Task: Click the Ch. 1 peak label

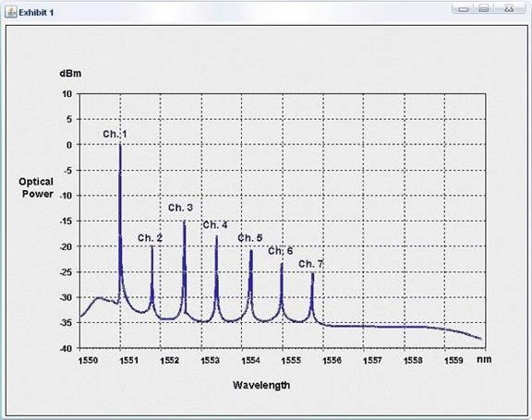Action: [115, 134]
